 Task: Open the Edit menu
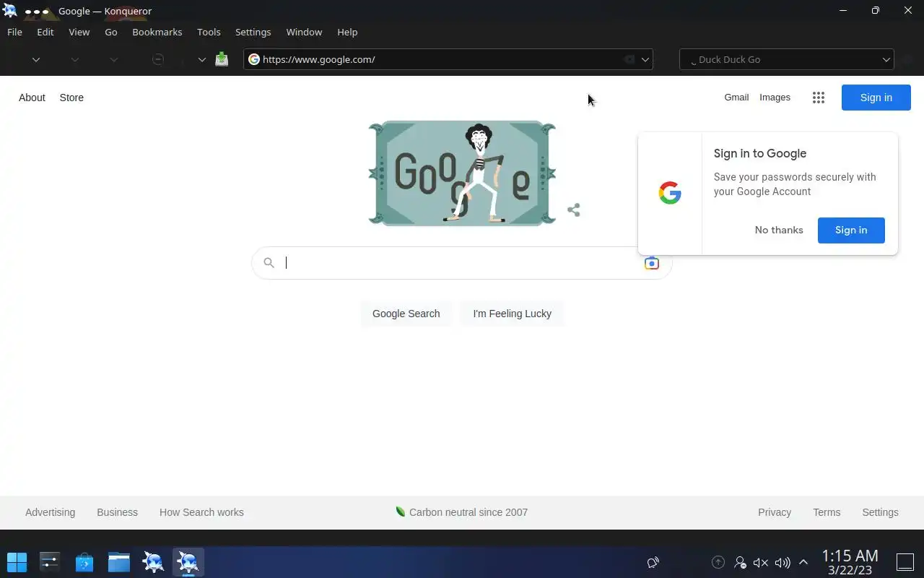coord(45,32)
